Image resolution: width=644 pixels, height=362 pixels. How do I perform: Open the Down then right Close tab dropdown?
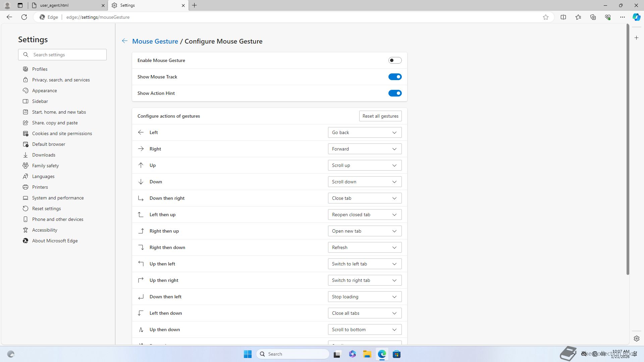pyautogui.click(x=365, y=198)
